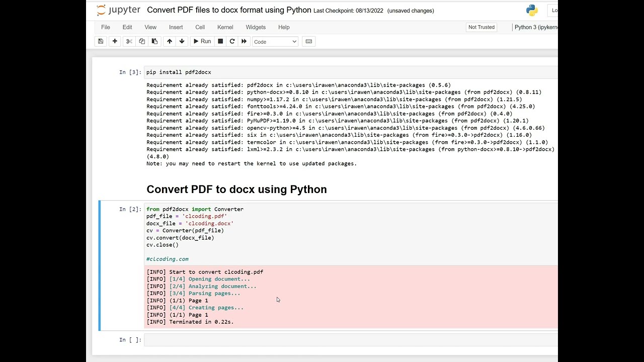Interrupt the kernel with stop icon
This screenshot has height=362, width=644.
point(220,41)
